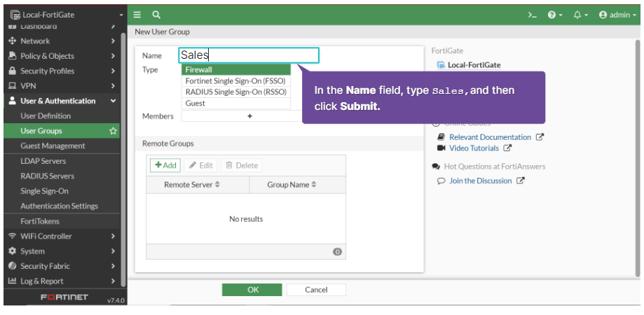Expand the Security Fabric menu
Viewport: 644px width, 315px height.
62,266
